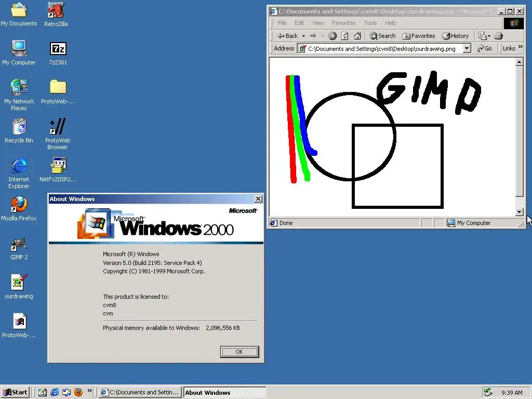Launch Firefox from the Quick Launch bar
This screenshot has height=399, width=532.
point(78,392)
